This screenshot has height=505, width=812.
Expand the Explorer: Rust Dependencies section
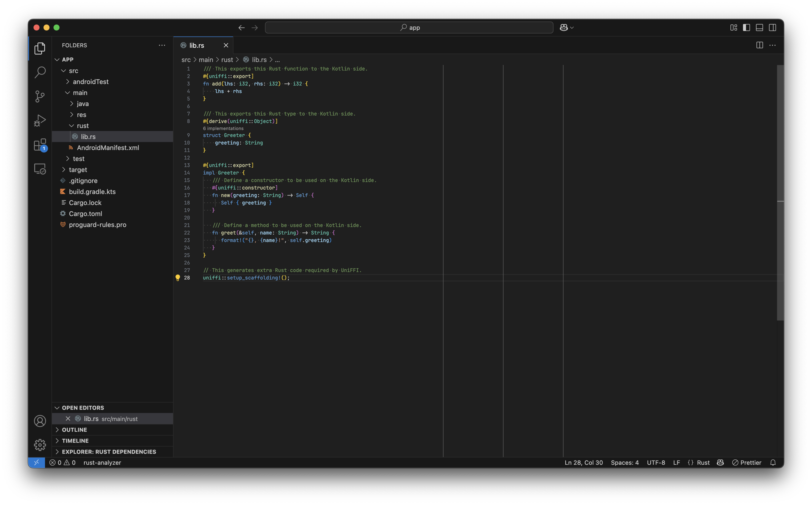[x=112, y=451]
